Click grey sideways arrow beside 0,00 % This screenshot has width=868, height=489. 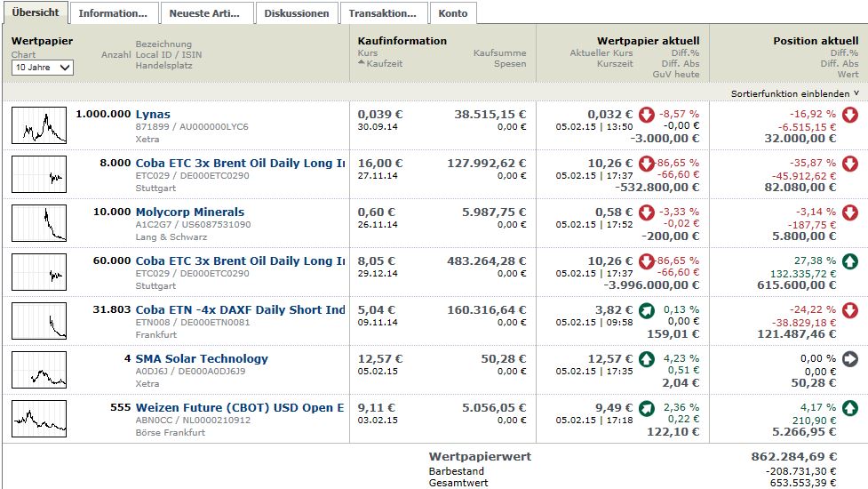850,359
